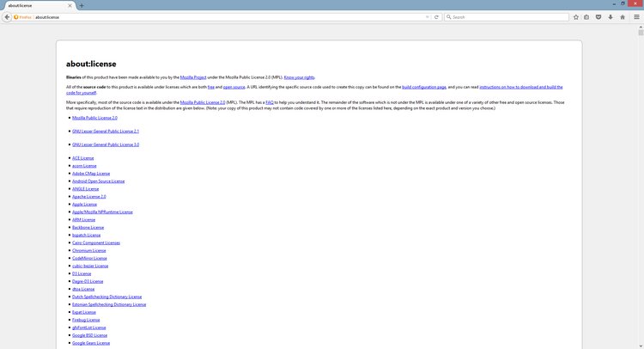
Task: Open the Apple License entry
Action: click(85, 205)
